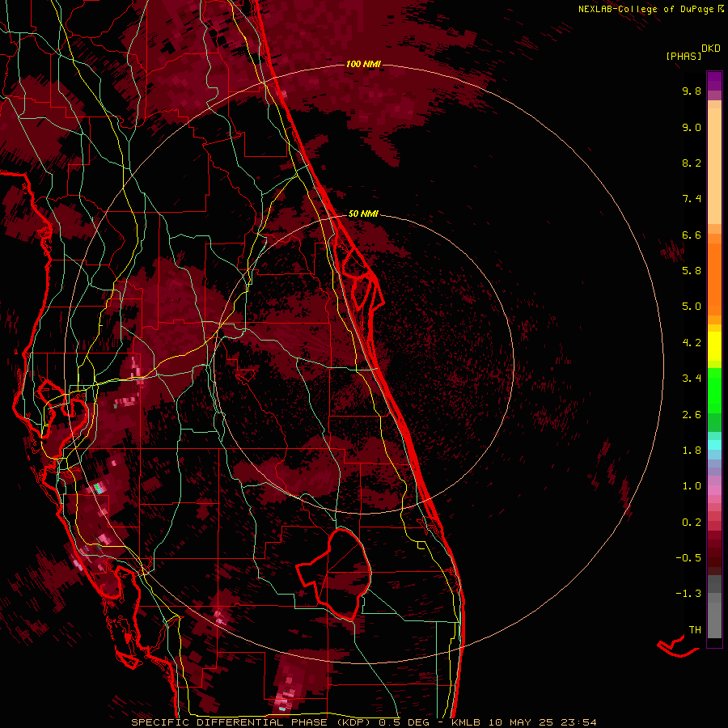
Task: Pick the purple segment atop the color bar
Action: point(714,81)
